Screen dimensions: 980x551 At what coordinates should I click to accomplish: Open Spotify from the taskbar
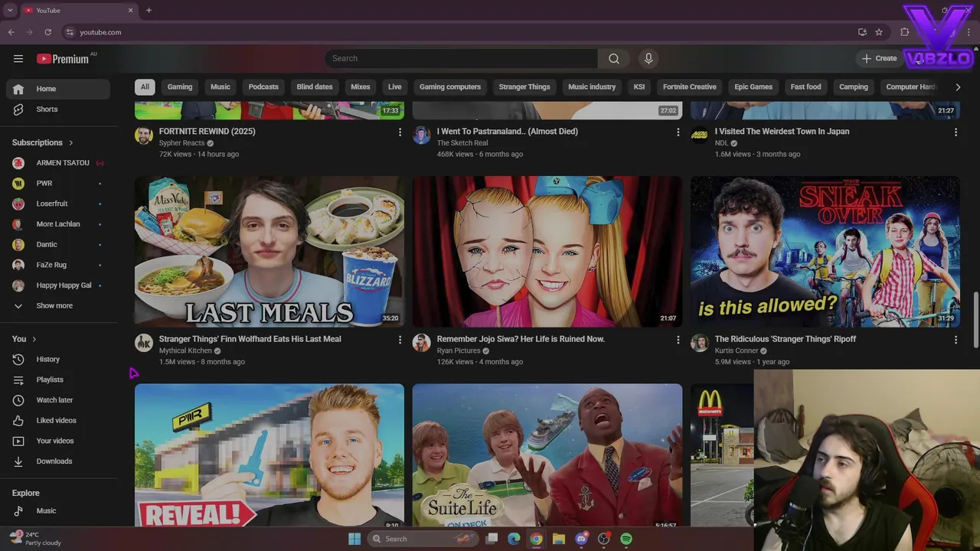[x=626, y=539]
